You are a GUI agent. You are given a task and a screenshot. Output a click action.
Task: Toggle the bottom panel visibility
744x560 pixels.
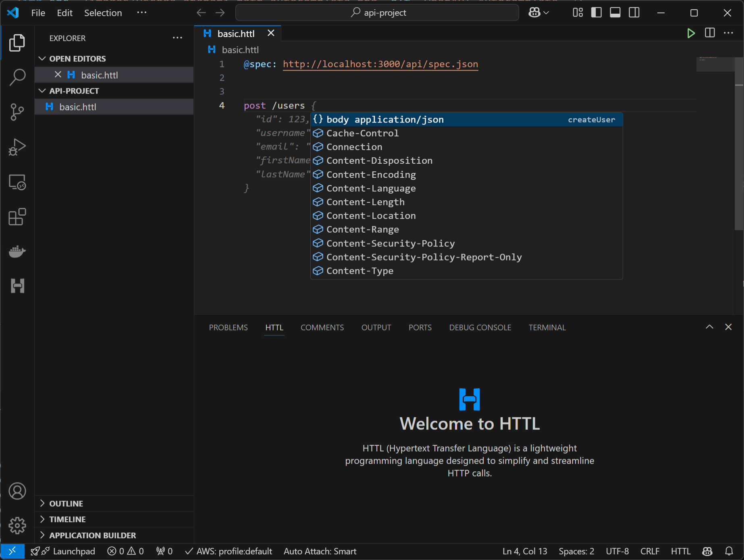click(615, 13)
